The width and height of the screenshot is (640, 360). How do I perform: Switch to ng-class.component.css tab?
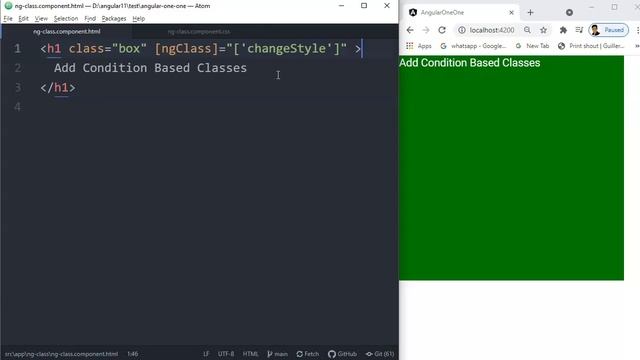(199, 31)
